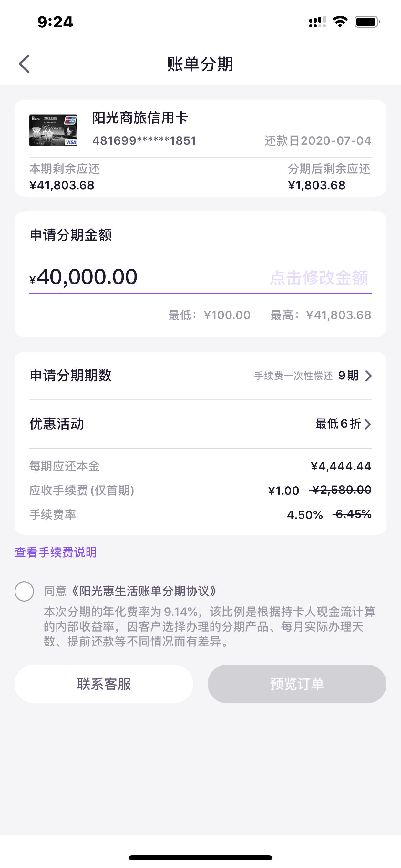The height and width of the screenshot is (868, 401).
Task: Expand the 最低6折 promotion chevron
Action: pos(368,424)
